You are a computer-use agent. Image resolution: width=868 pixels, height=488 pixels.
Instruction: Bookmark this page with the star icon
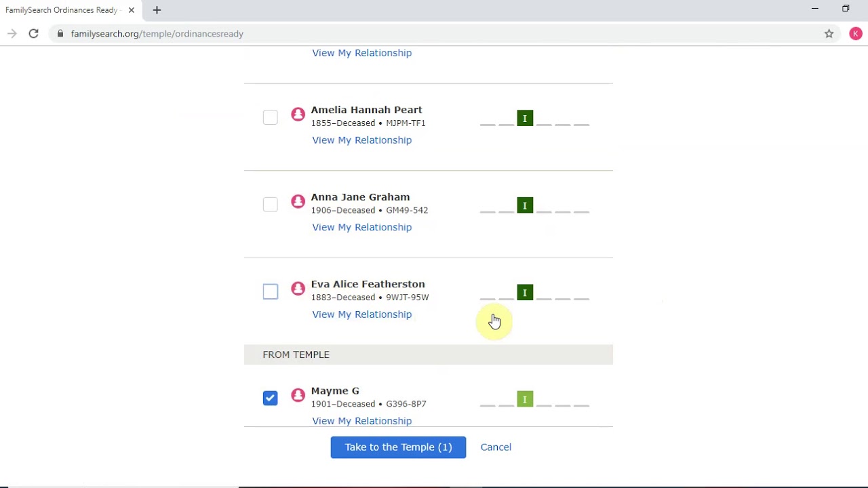click(x=829, y=34)
